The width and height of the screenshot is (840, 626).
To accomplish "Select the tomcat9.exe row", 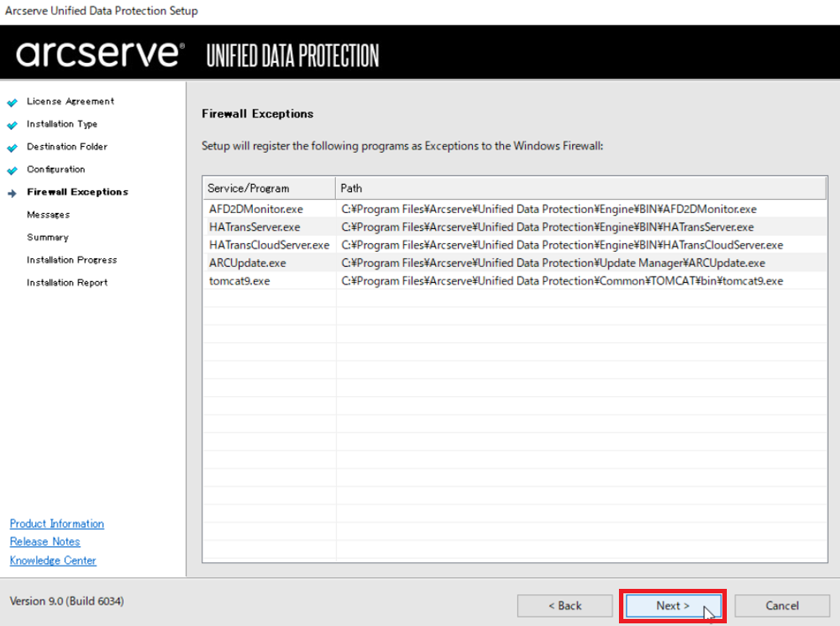I will click(x=515, y=280).
